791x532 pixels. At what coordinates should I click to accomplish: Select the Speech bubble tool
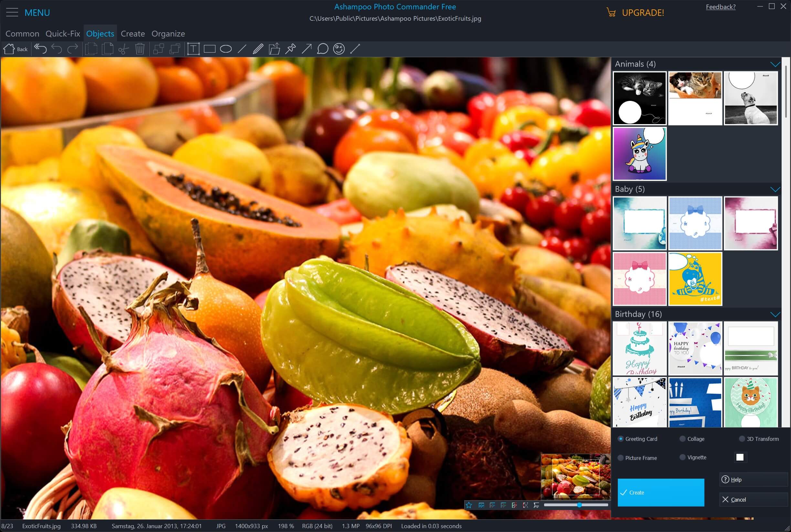[322, 49]
